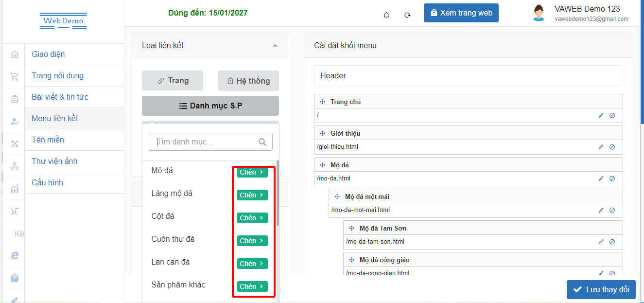644x303 pixels.
Task: Switch to the Trang link type
Action: pyautogui.click(x=173, y=81)
